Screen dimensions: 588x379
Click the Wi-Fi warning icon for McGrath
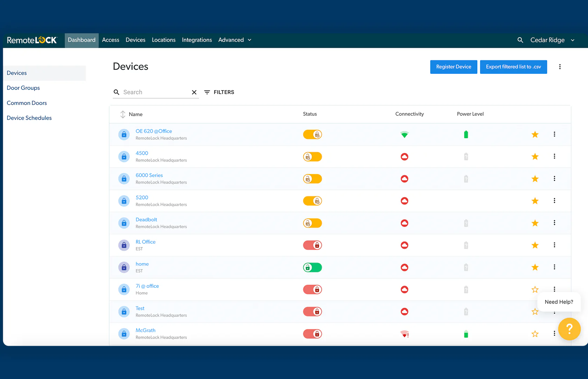pos(404,334)
